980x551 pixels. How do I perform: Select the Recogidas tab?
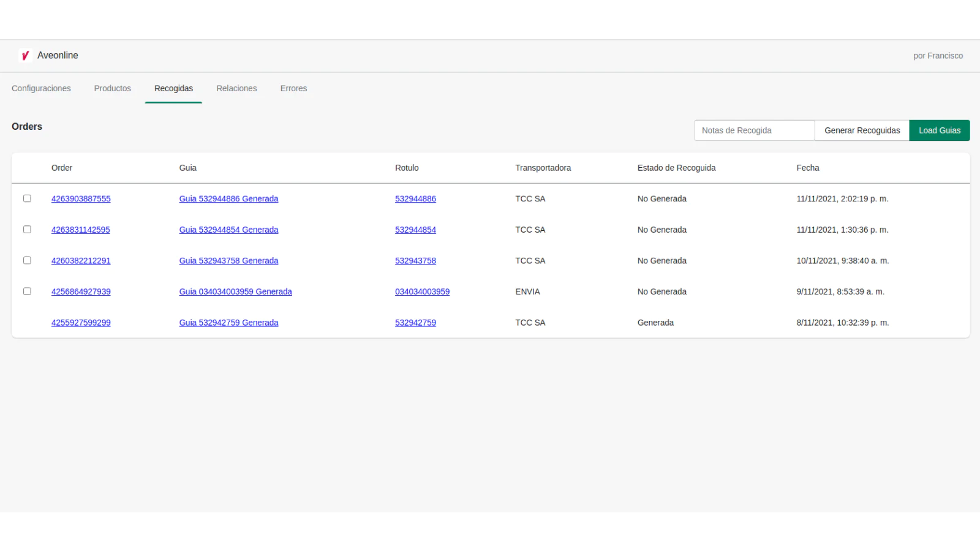(x=173, y=88)
